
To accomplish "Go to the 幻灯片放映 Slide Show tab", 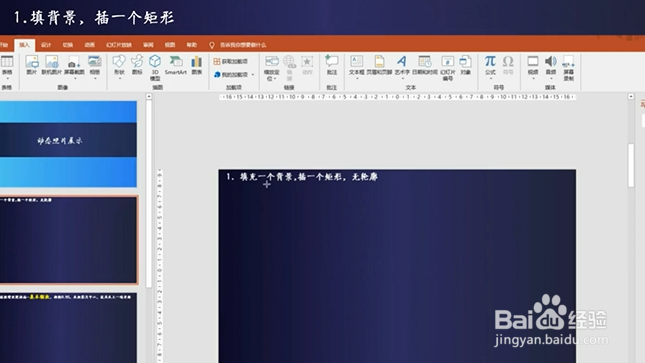I will pyautogui.click(x=119, y=45).
